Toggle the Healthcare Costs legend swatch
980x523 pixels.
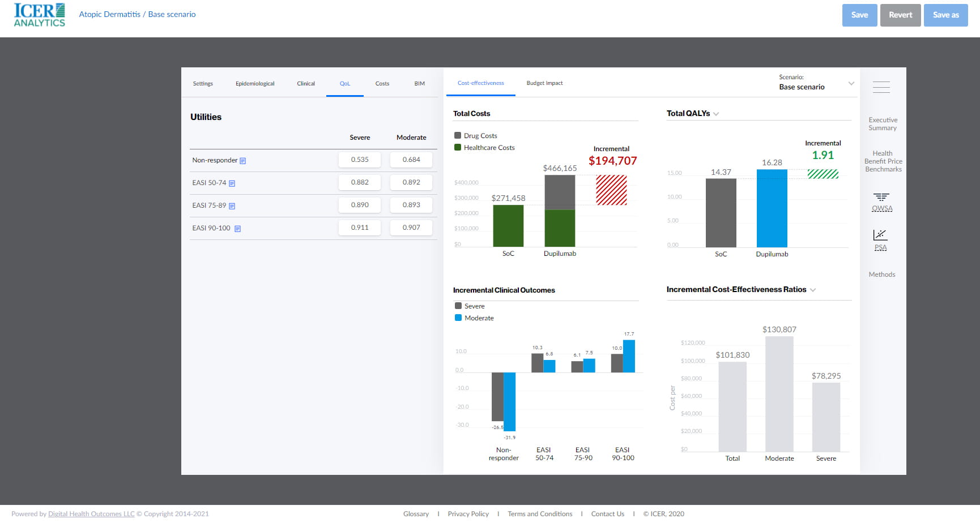(458, 148)
